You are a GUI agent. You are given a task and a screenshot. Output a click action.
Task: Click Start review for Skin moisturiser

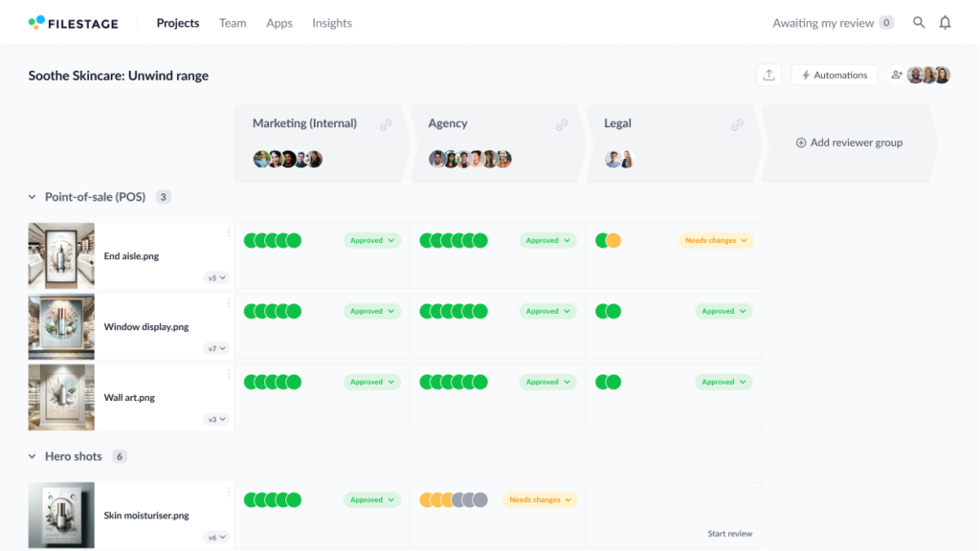(x=729, y=534)
